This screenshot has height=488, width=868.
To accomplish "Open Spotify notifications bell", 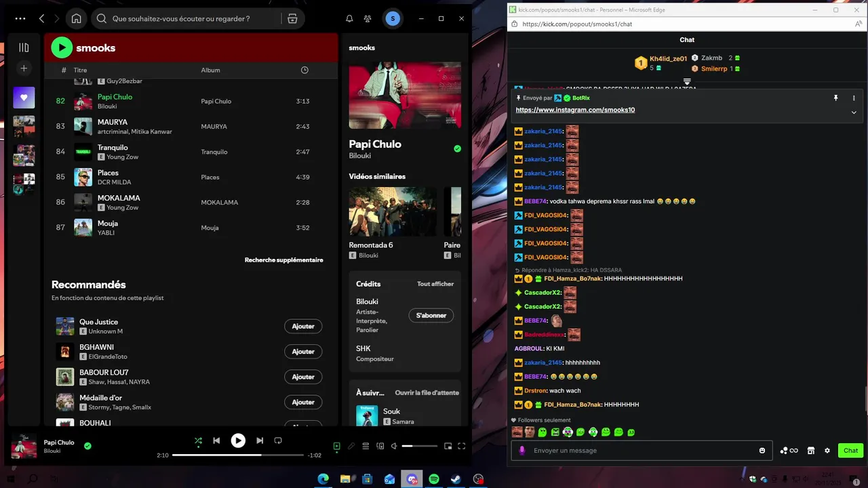I will [349, 19].
